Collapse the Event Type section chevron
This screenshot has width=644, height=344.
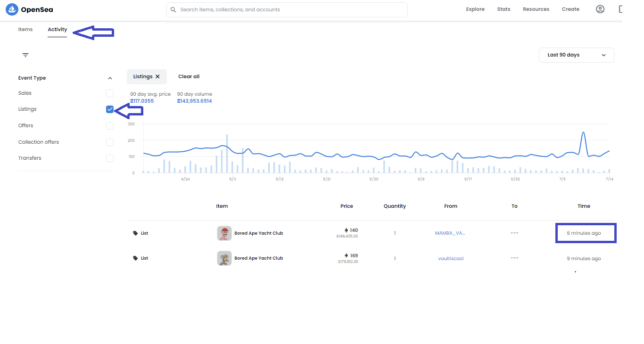pyautogui.click(x=110, y=78)
